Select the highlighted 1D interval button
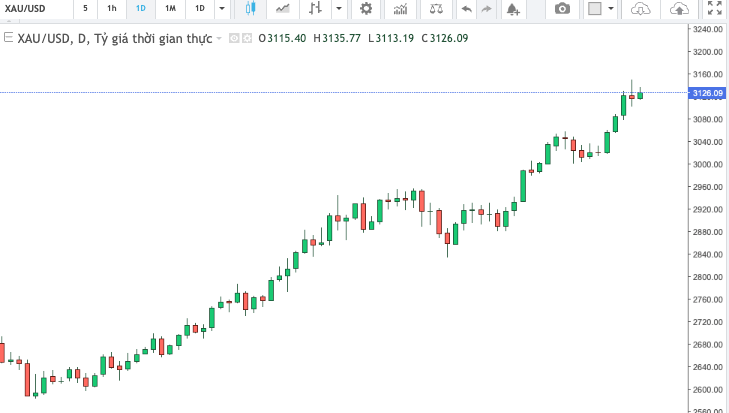Screen dimensions: 729x413 tap(140, 8)
